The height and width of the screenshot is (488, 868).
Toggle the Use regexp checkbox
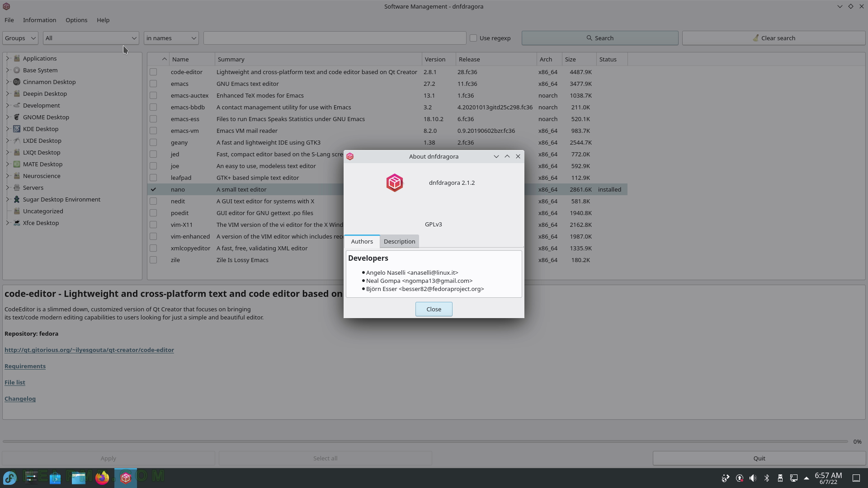(473, 38)
